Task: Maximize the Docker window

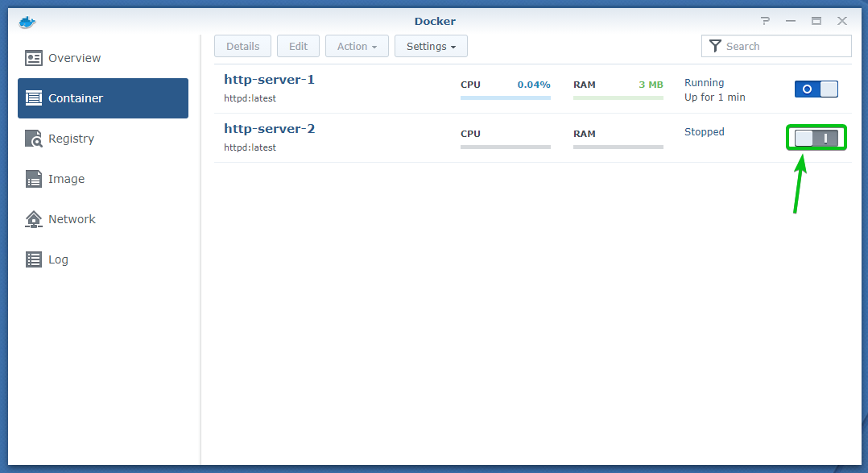Action: pyautogui.click(x=816, y=21)
